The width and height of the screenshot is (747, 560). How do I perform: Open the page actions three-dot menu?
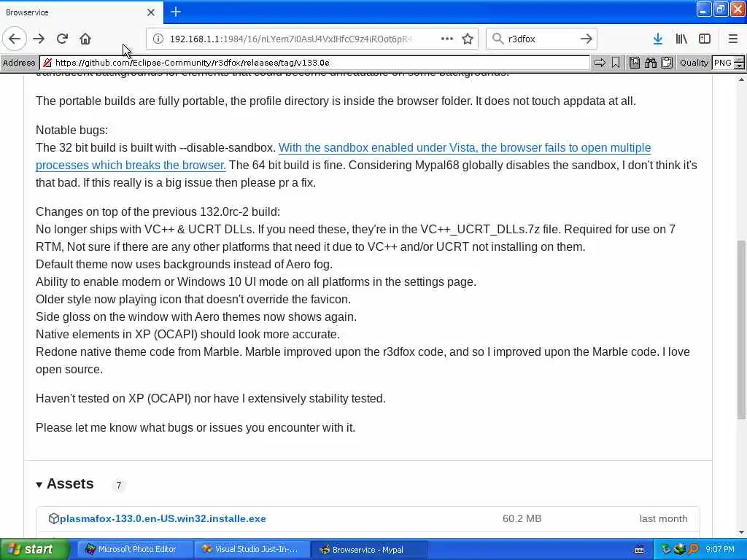pyautogui.click(x=447, y=39)
